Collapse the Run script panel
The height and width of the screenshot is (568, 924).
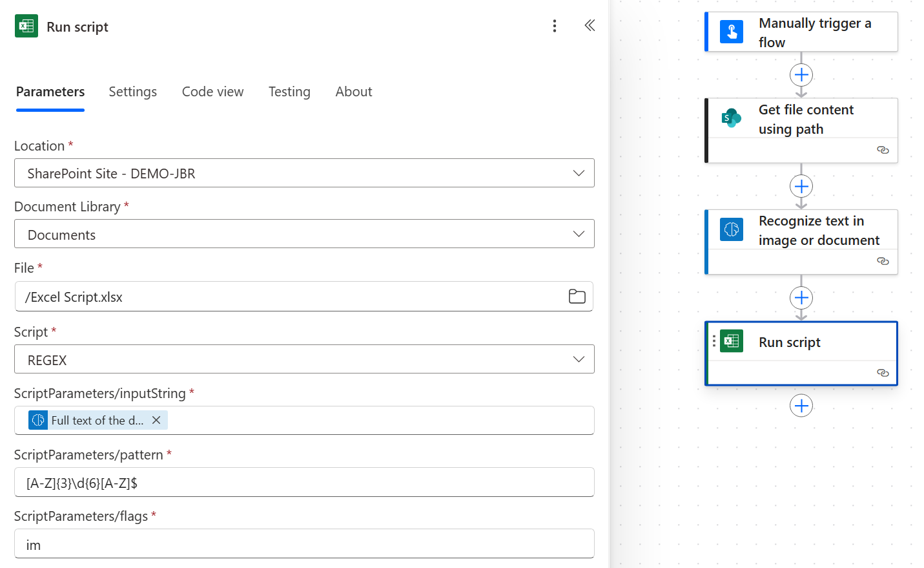point(590,26)
